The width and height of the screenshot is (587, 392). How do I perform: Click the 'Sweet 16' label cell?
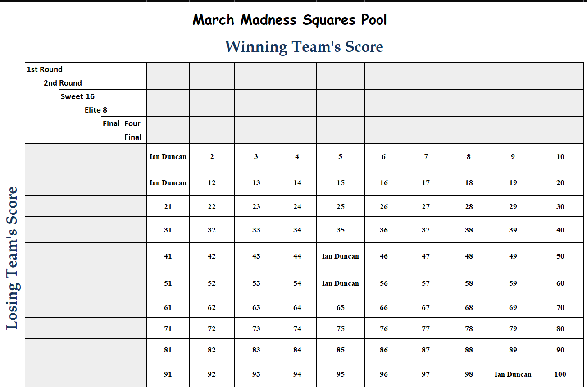coord(77,96)
